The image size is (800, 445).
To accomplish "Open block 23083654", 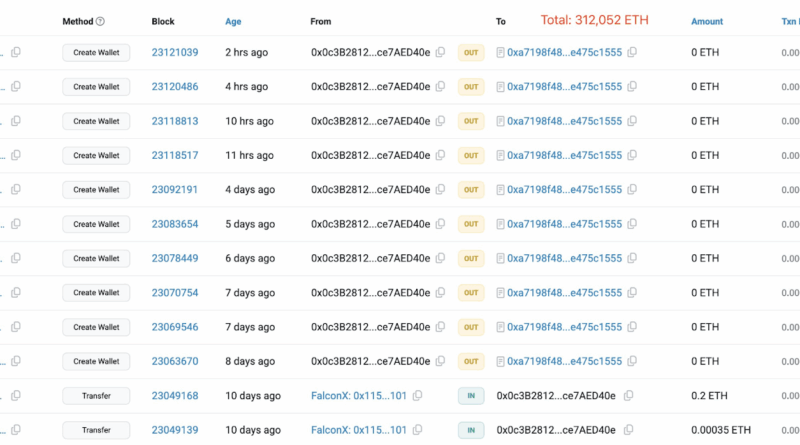I will (x=174, y=224).
